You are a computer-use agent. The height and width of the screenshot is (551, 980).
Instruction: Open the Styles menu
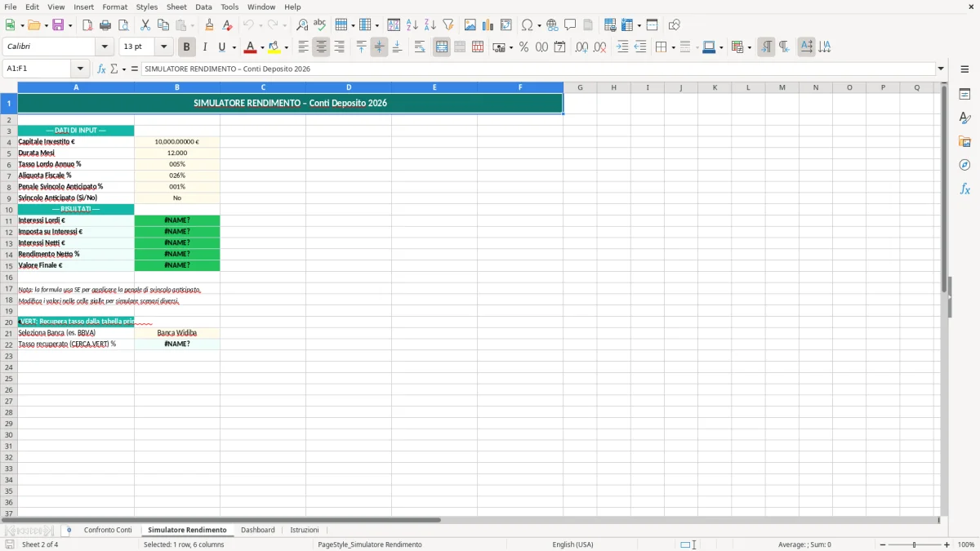(x=147, y=7)
